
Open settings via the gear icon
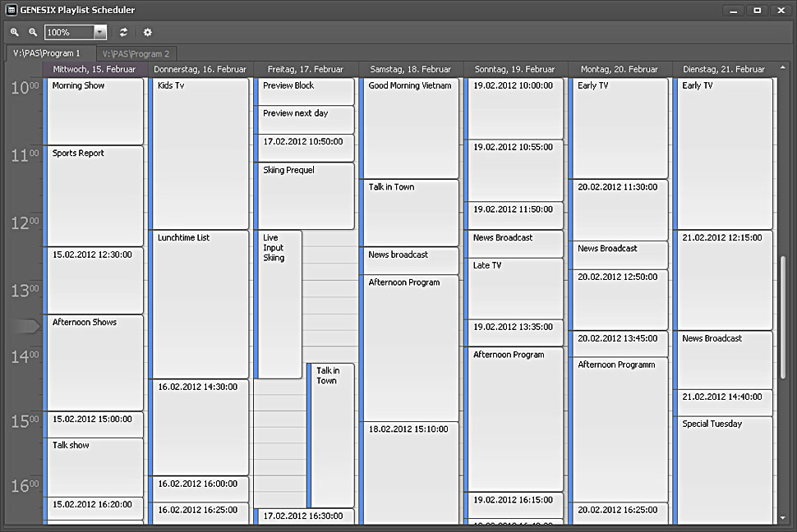(148, 32)
